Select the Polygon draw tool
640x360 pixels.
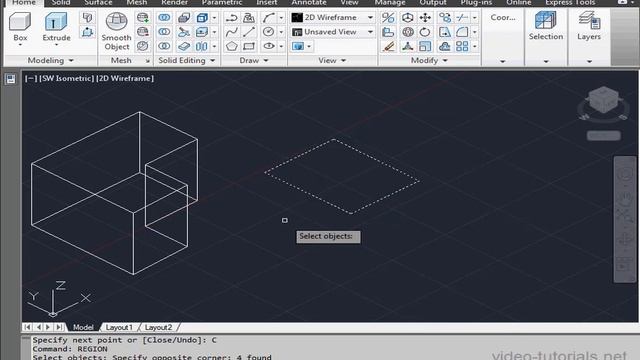[x=232, y=46]
